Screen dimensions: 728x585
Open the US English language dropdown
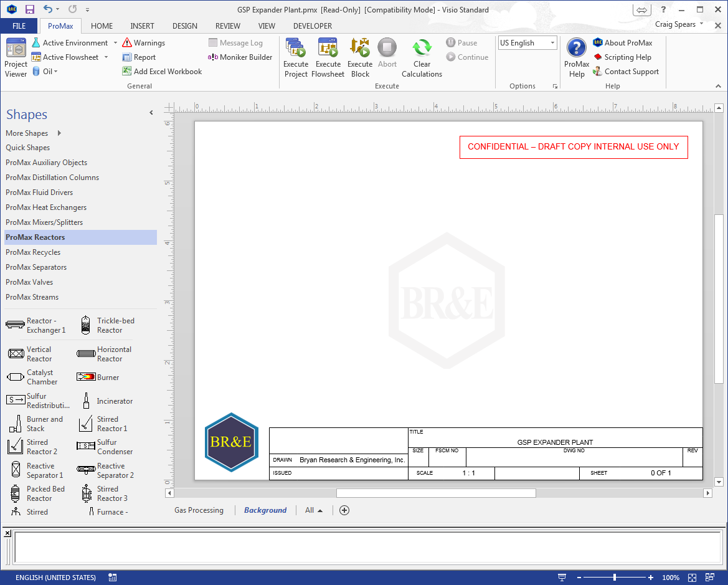[x=527, y=43]
